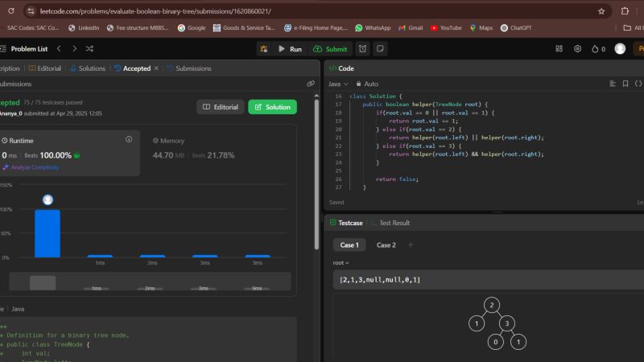Format code with the align icon
Image resolution: width=644 pixels, height=362 pixels.
[613, 84]
